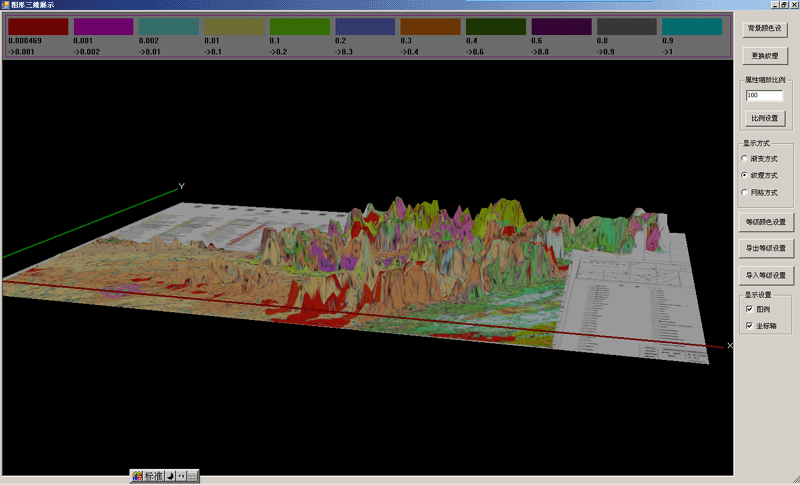Image resolution: width=800 pixels, height=485 pixels.
Task: Open 等级颜色设置 level color settings
Action: 766,221
